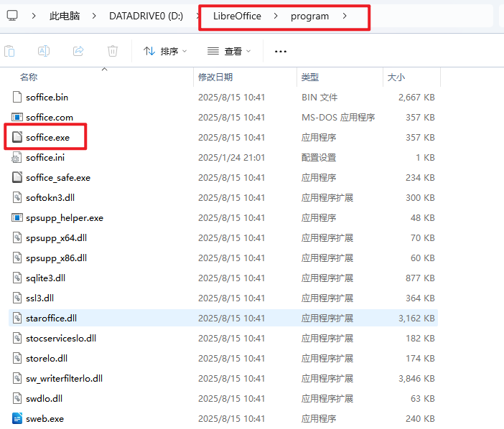Click the program folder breadcrumb

point(310,16)
